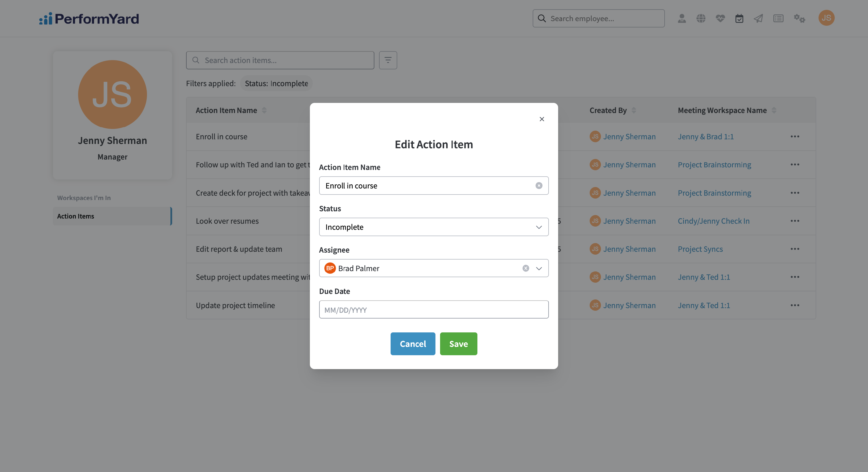Click the employee profile icon in header

tap(682, 18)
